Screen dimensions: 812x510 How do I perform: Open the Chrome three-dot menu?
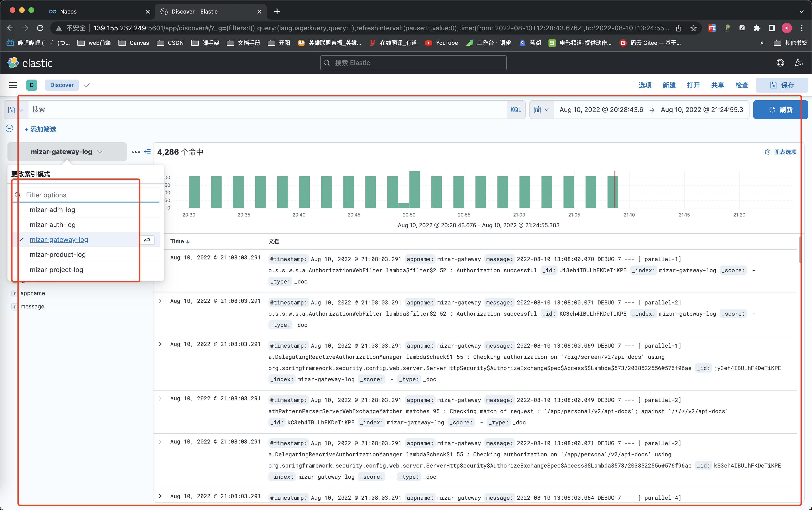click(x=802, y=28)
